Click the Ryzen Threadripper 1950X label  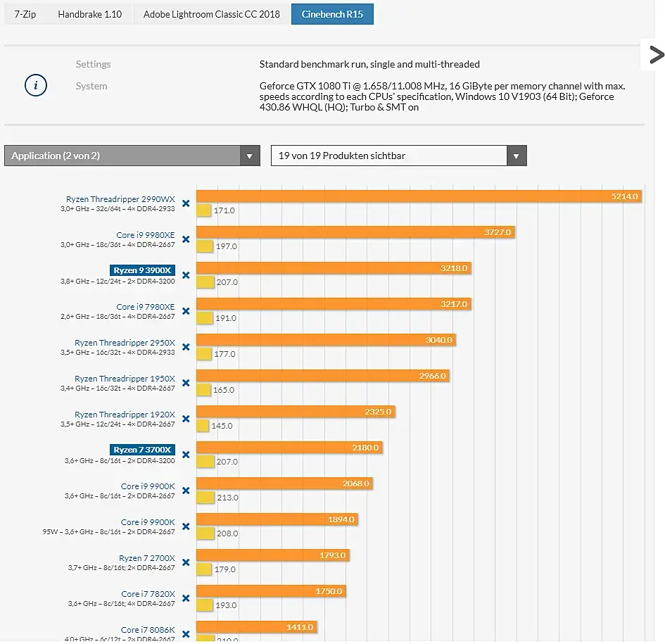(125, 379)
